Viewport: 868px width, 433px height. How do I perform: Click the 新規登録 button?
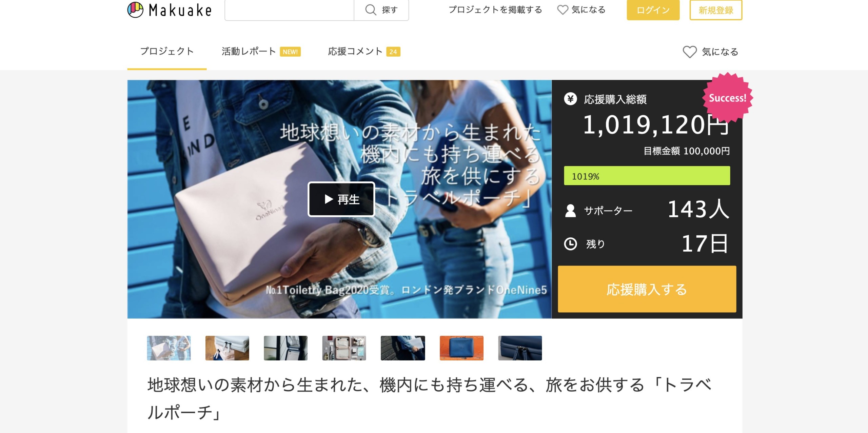pyautogui.click(x=715, y=10)
